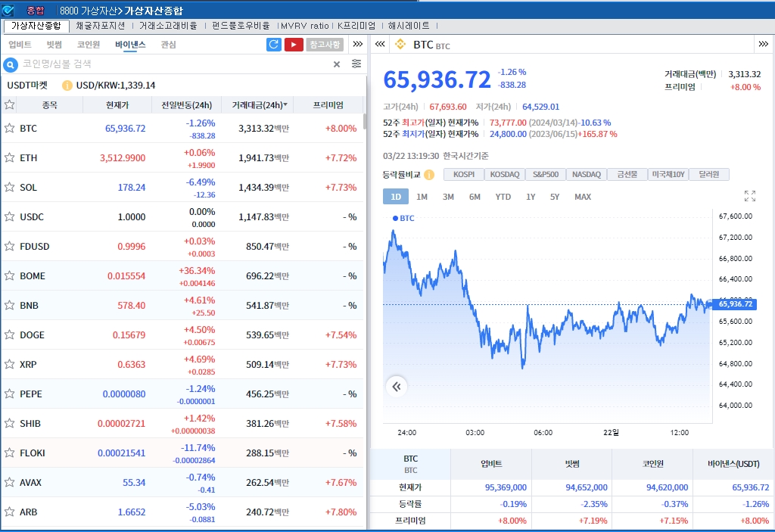Select the 1M chart range
The height and width of the screenshot is (532, 775).
click(x=422, y=197)
